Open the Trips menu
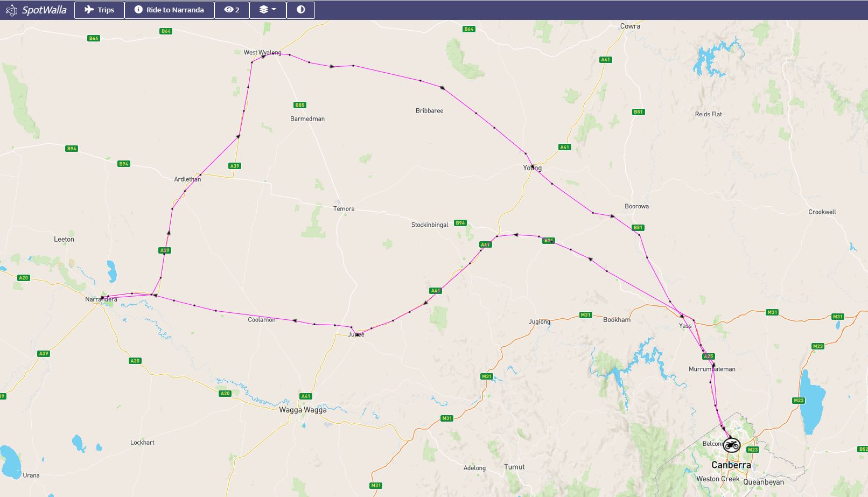The height and width of the screenshot is (497, 868). pyautogui.click(x=99, y=10)
